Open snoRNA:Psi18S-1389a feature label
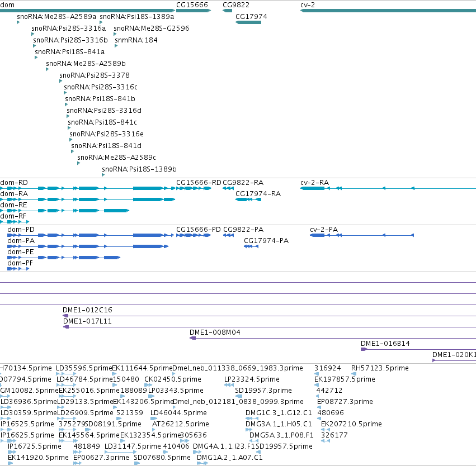This screenshot has height=466, width=476. coord(137,17)
